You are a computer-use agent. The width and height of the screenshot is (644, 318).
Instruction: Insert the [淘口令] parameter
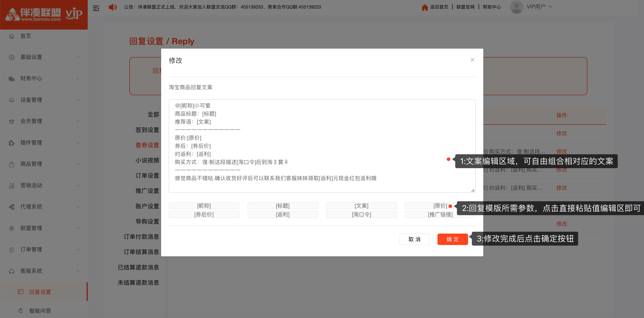pos(362,214)
